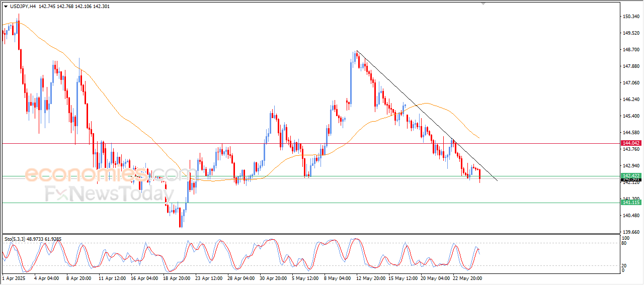Viewport: 644px width, 285px height.
Task: Click the 150.340 price axis label
Action: click(632, 17)
